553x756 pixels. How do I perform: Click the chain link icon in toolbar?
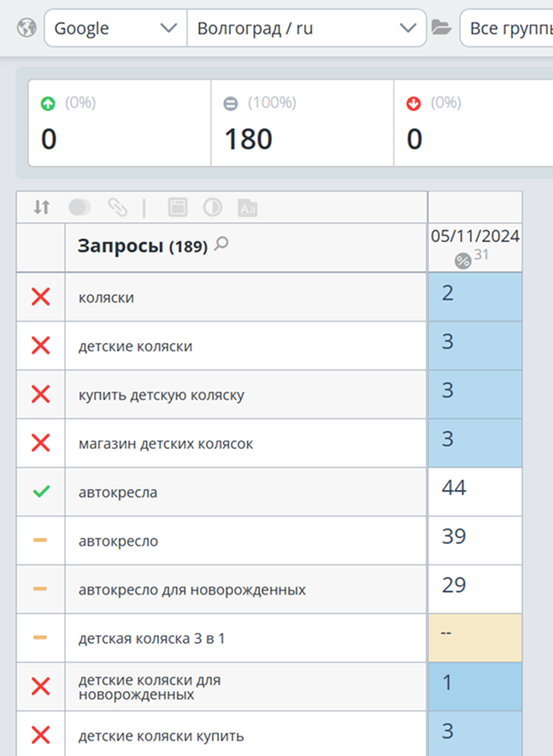click(117, 207)
